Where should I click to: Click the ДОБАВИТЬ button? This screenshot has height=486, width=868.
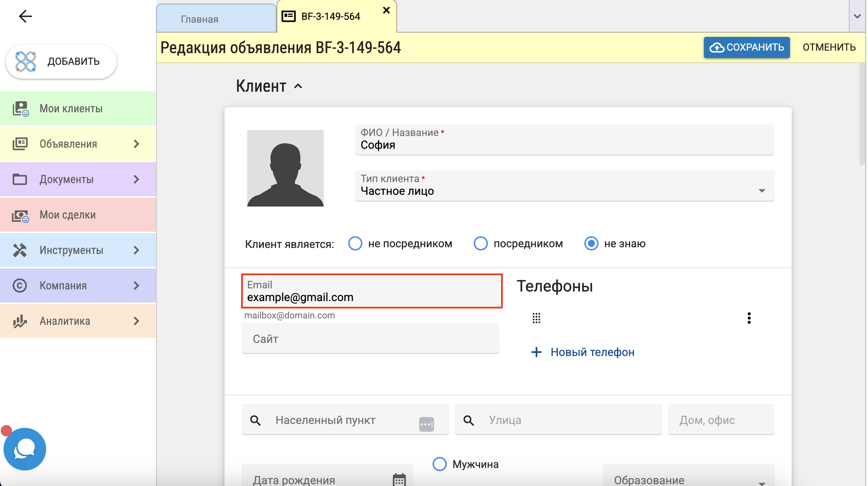point(61,62)
